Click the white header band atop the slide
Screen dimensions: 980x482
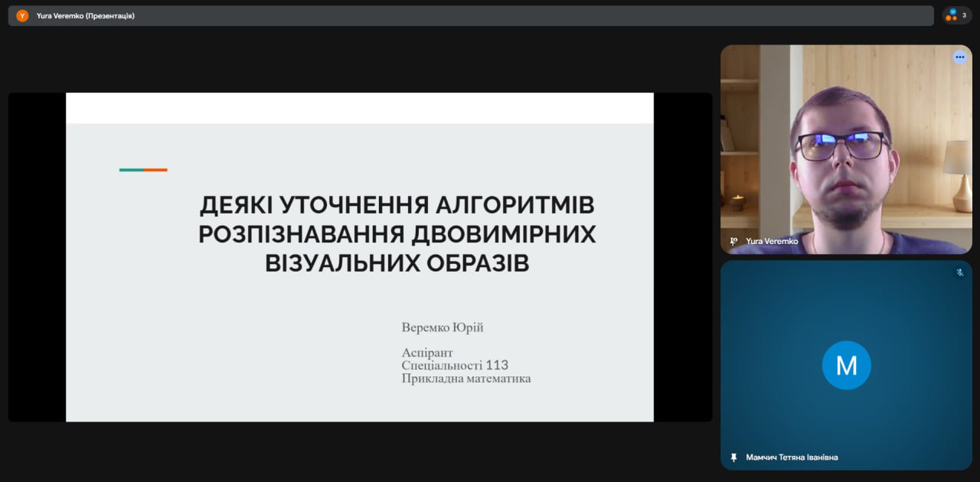pos(359,108)
